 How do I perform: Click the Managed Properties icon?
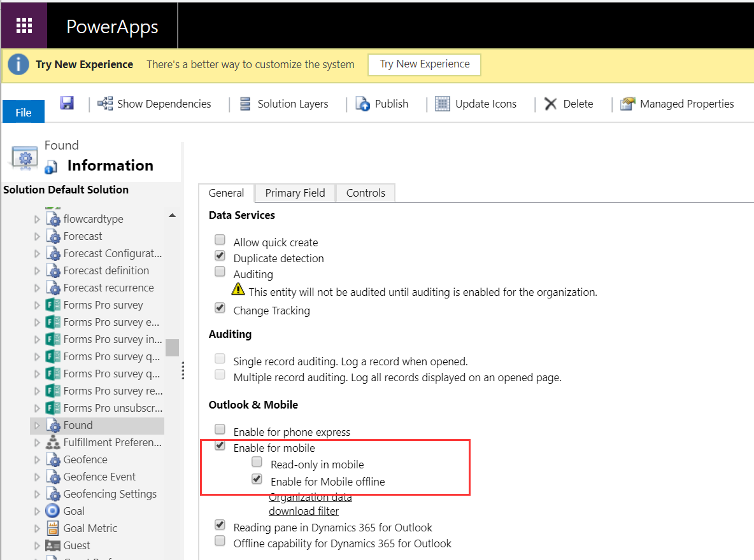click(x=627, y=104)
